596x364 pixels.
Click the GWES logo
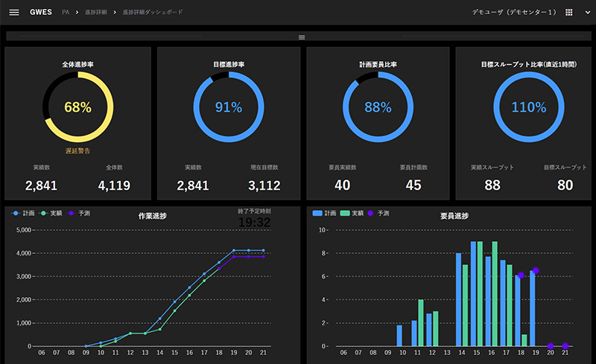41,12
